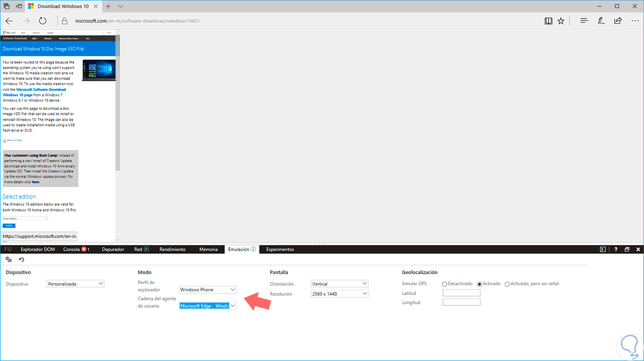
Task: Open the Dispositivo Personalizada dropdown
Action: pyautogui.click(x=75, y=284)
